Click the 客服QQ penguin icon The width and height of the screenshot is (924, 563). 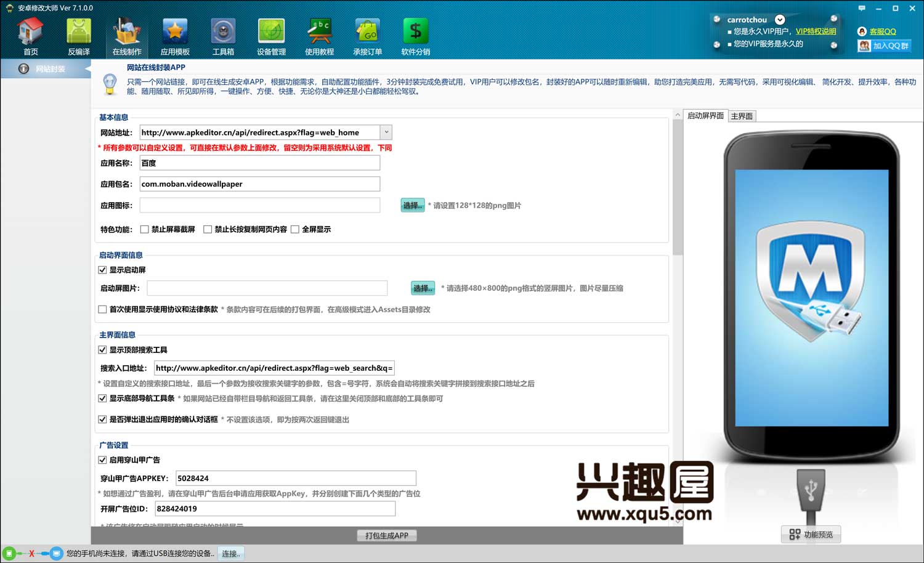(862, 31)
